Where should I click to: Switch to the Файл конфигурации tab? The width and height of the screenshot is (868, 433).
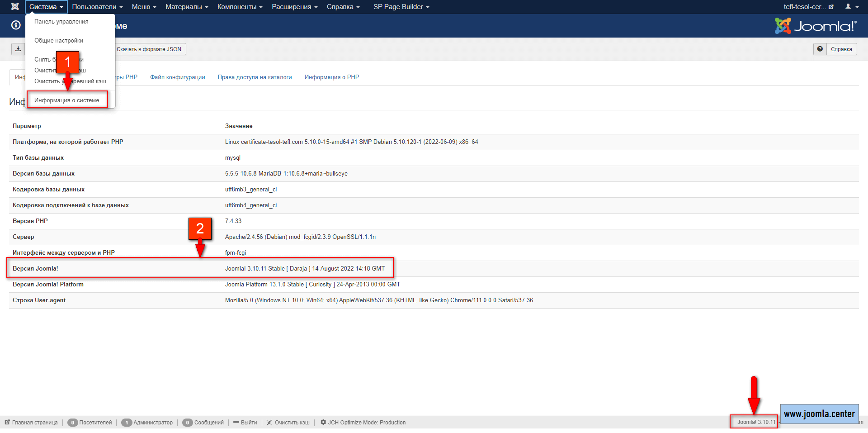click(178, 77)
